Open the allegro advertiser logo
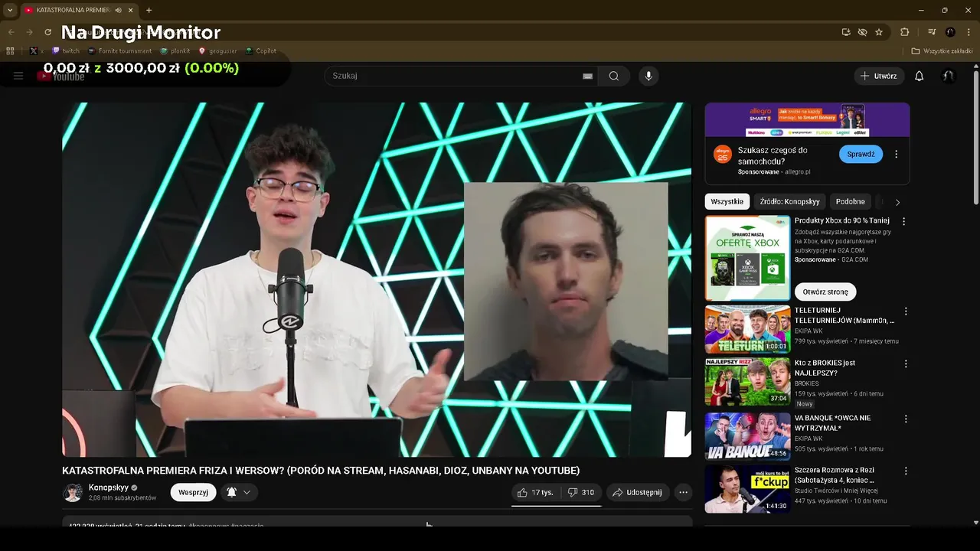This screenshot has height=551, width=980. click(x=723, y=154)
